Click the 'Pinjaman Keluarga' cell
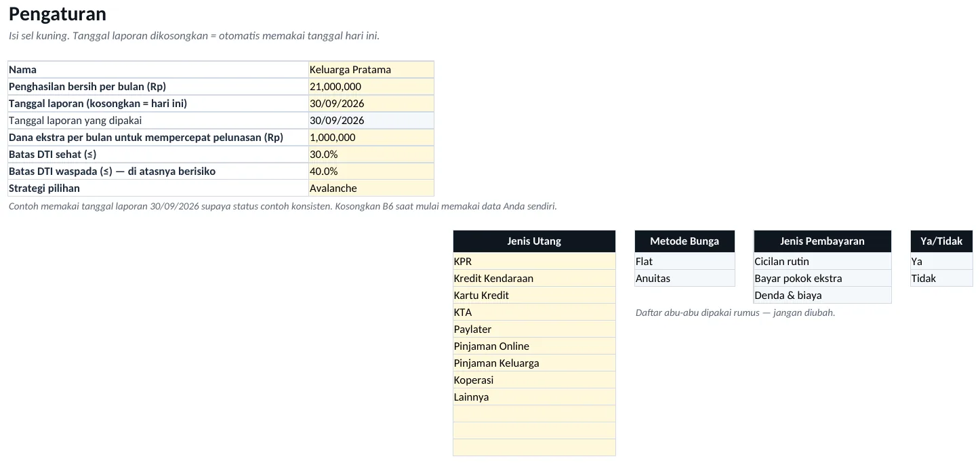The height and width of the screenshot is (463, 980). click(x=534, y=363)
